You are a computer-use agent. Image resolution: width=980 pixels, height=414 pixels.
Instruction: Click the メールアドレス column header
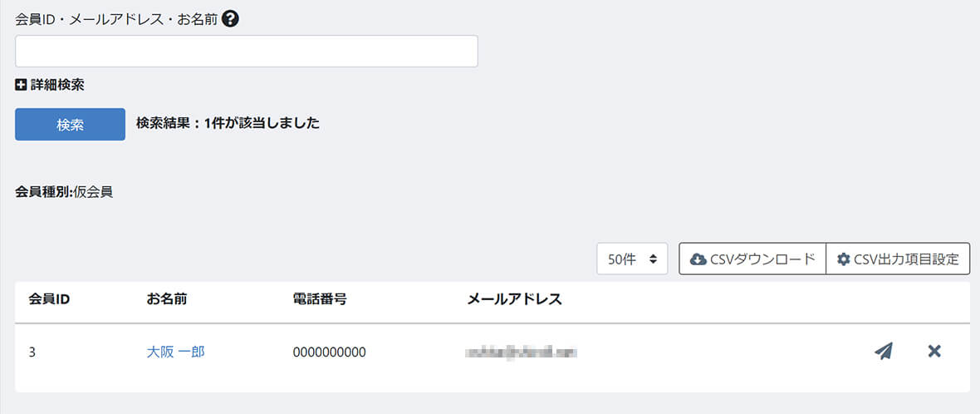514,299
